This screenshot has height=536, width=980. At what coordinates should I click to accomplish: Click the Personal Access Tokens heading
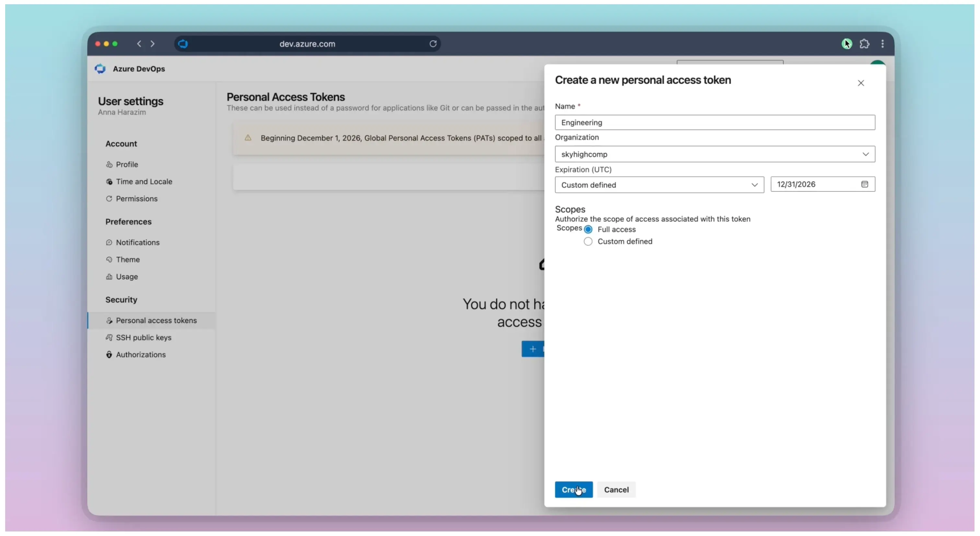[x=286, y=97]
